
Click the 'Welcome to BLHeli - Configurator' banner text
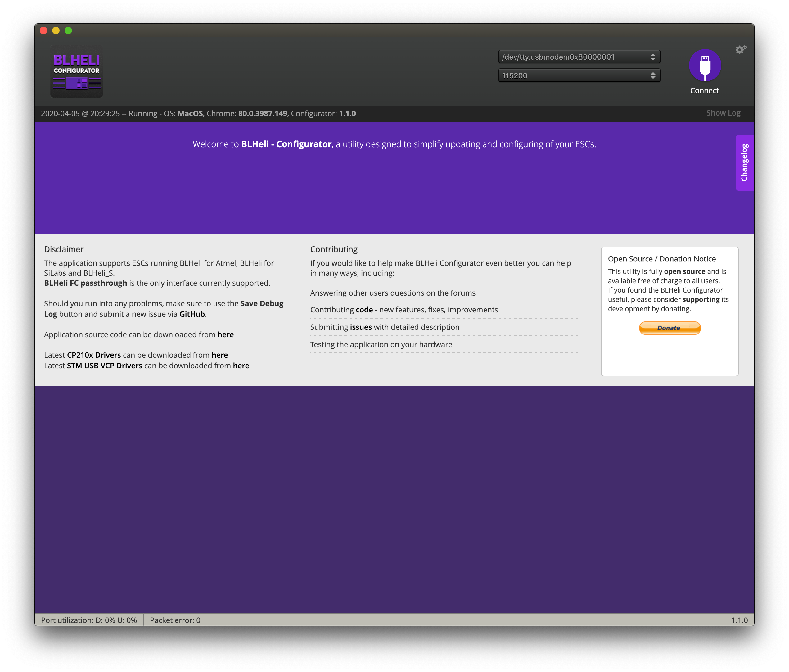tap(394, 144)
